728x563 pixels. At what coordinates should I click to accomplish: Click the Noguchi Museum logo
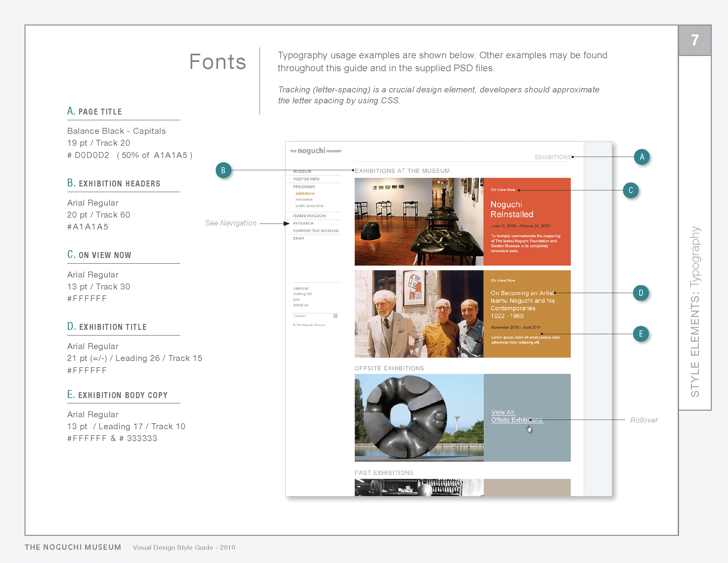pos(315,151)
